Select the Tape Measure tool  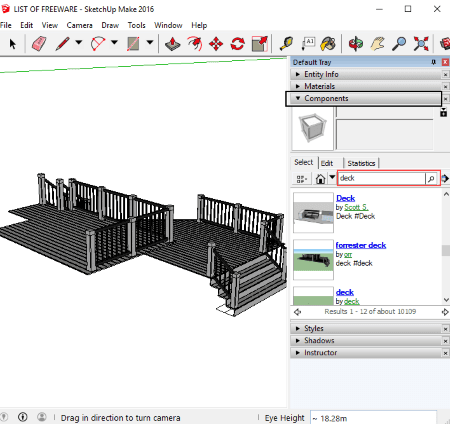pyautogui.click(x=286, y=44)
